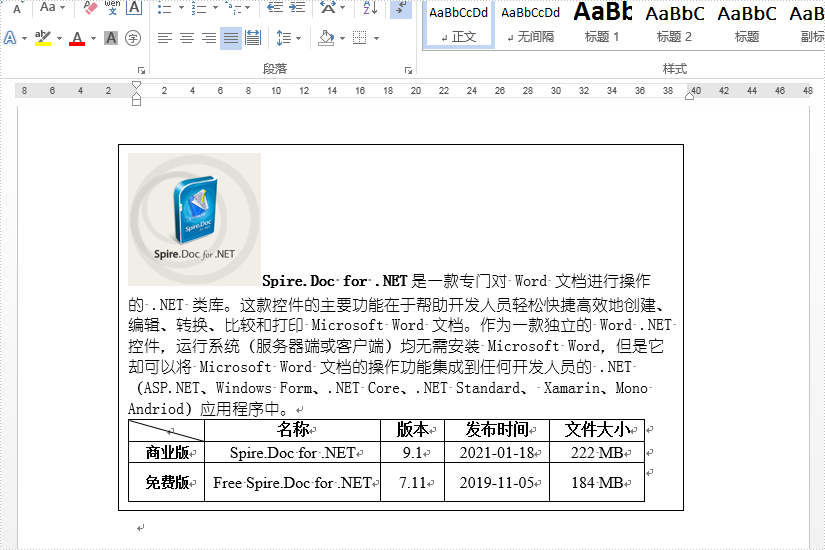Click the Spire.Doc for .NET product image
825x550 pixels.
click(194, 219)
